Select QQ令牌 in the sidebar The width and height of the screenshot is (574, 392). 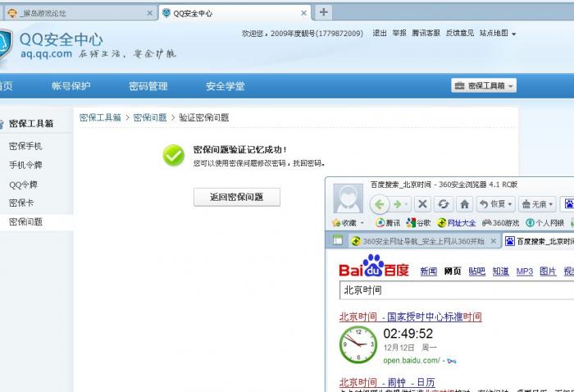(x=23, y=185)
